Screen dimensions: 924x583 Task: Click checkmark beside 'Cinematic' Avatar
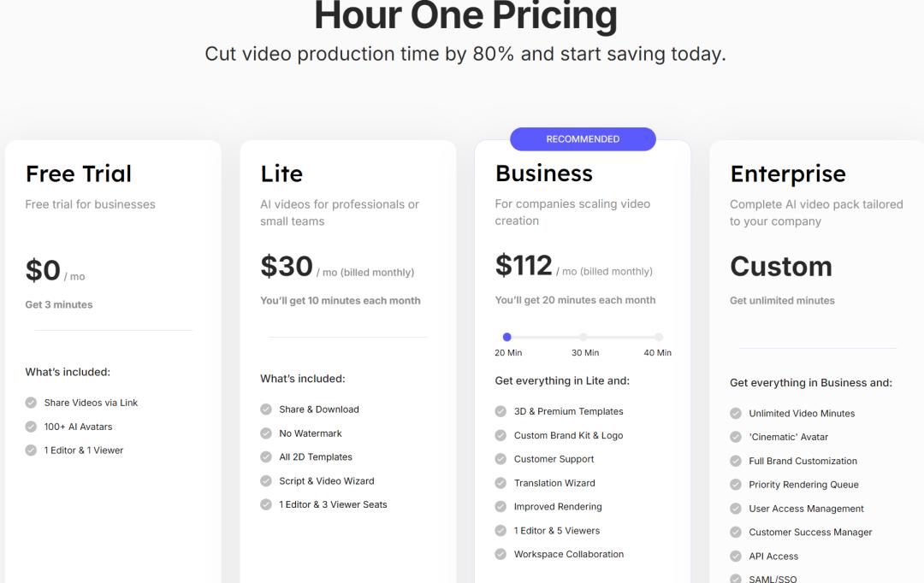point(736,437)
